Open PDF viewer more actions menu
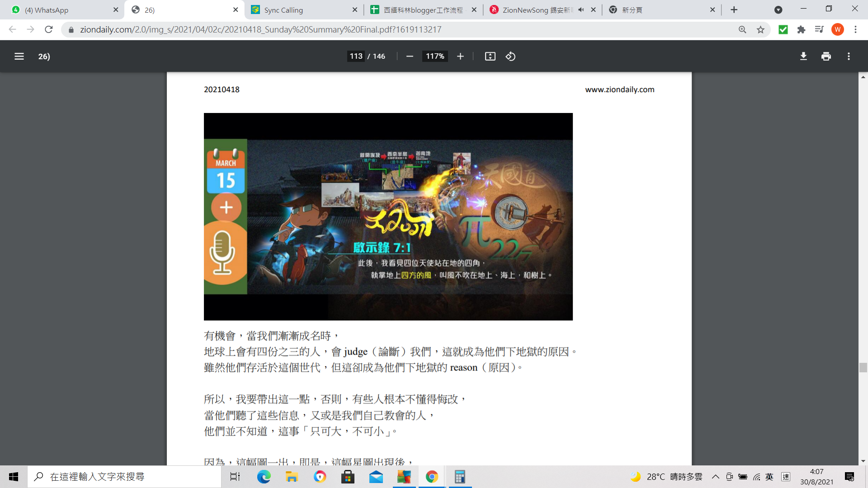 [849, 56]
